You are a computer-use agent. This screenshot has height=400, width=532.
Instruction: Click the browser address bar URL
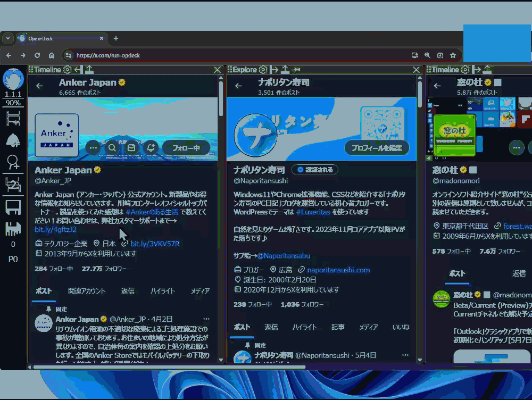pos(108,55)
